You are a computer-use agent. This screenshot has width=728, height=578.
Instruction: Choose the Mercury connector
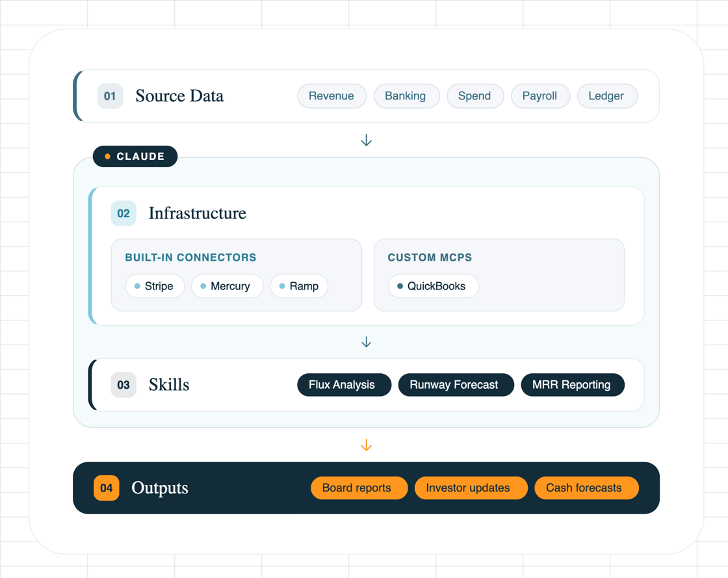pyautogui.click(x=227, y=286)
